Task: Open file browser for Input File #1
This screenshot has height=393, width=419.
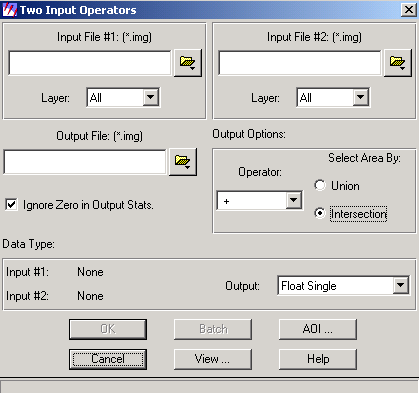Action: click(x=188, y=63)
